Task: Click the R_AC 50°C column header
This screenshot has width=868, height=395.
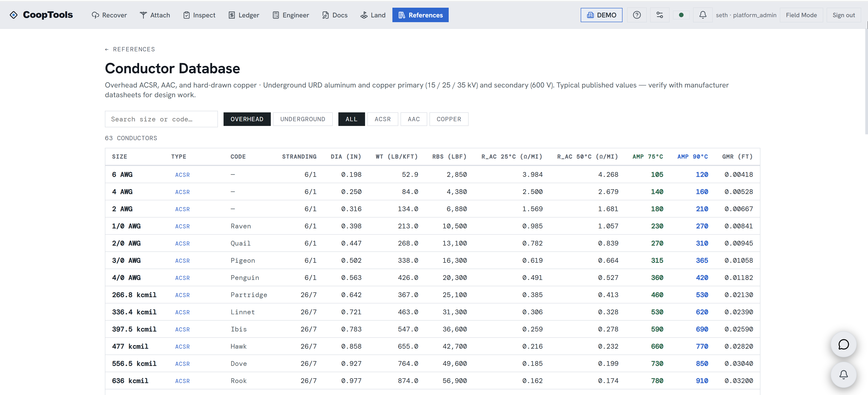Action: coord(587,156)
